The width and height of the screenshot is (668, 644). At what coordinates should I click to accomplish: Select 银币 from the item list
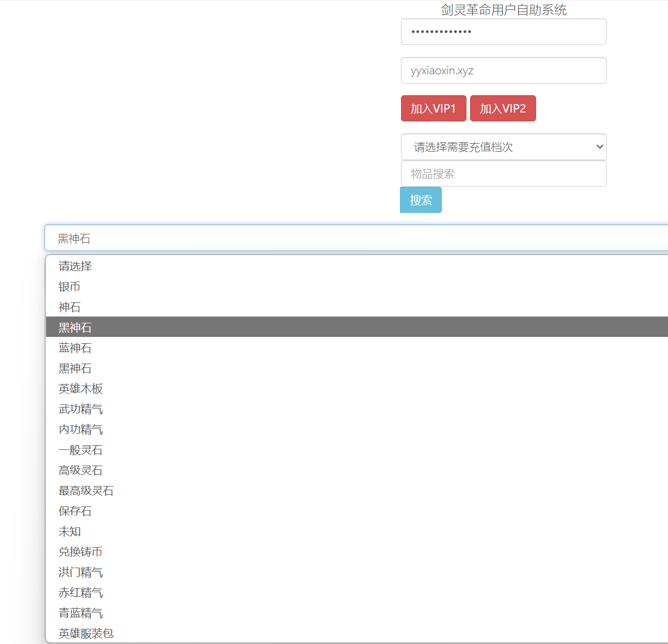point(70,286)
